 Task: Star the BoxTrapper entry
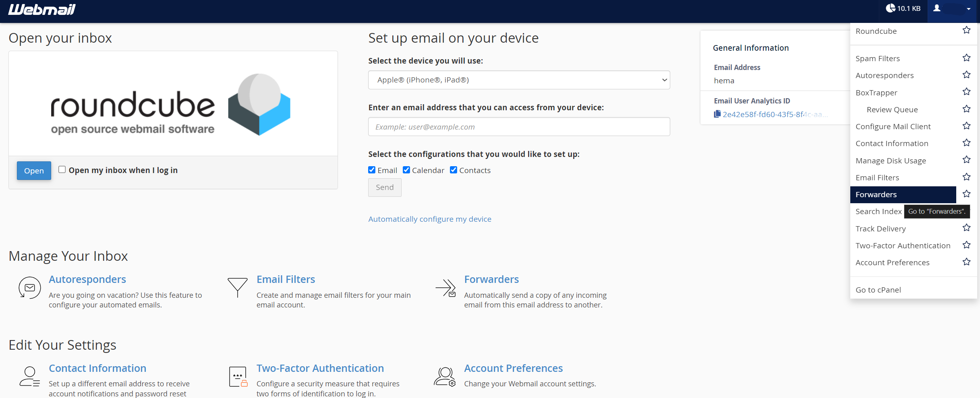point(966,92)
